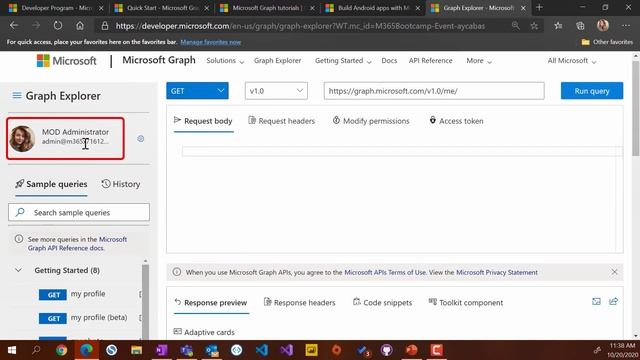Switch to the History tab
The image size is (640, 360).
[x=121, y=184]
